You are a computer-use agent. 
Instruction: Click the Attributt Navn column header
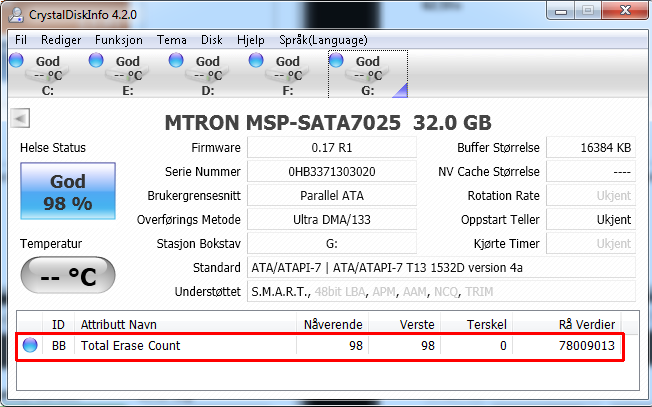point(185,324)
